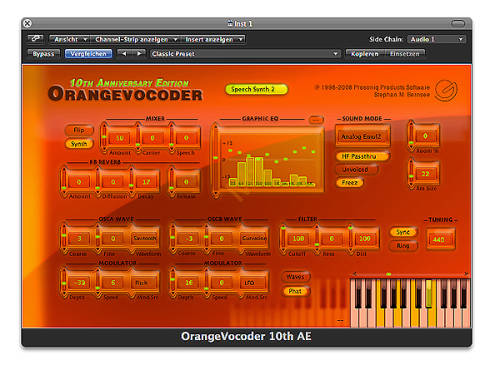Click the Speech Synth 2 preset label
Viewport: 500px width, 365px height.
coord(256,89)
